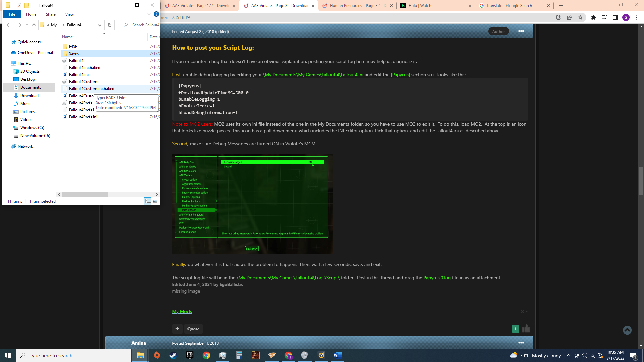Image resolution: width=644 pixels, height=362 pixels.
Task: Show hidden system tray icons
Action: pyautogui.click(x=569, y=356)
